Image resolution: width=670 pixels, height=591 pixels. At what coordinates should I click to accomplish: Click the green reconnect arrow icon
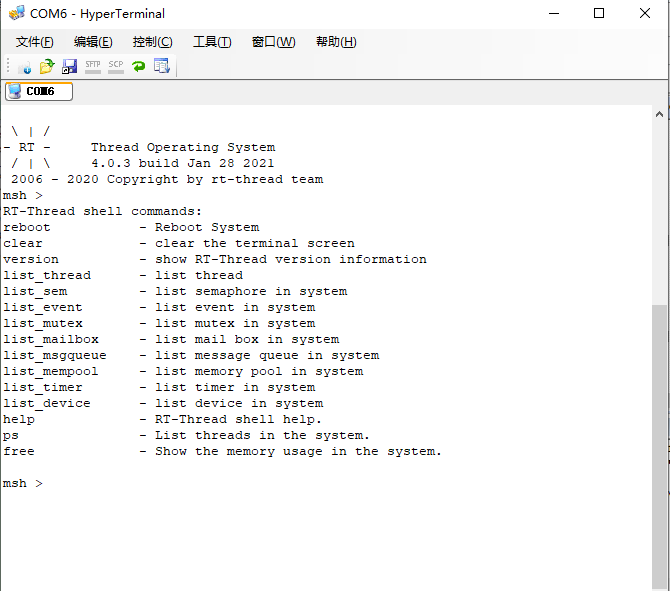138,66
